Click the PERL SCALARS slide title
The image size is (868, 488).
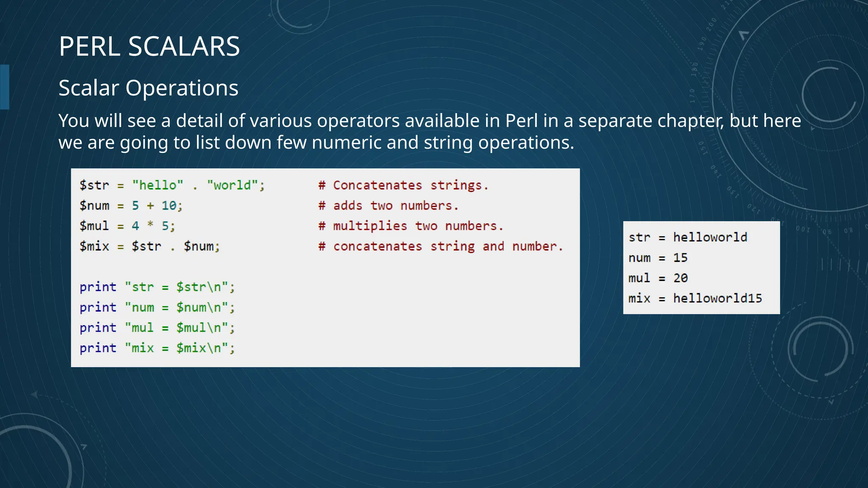click(149, 46)
